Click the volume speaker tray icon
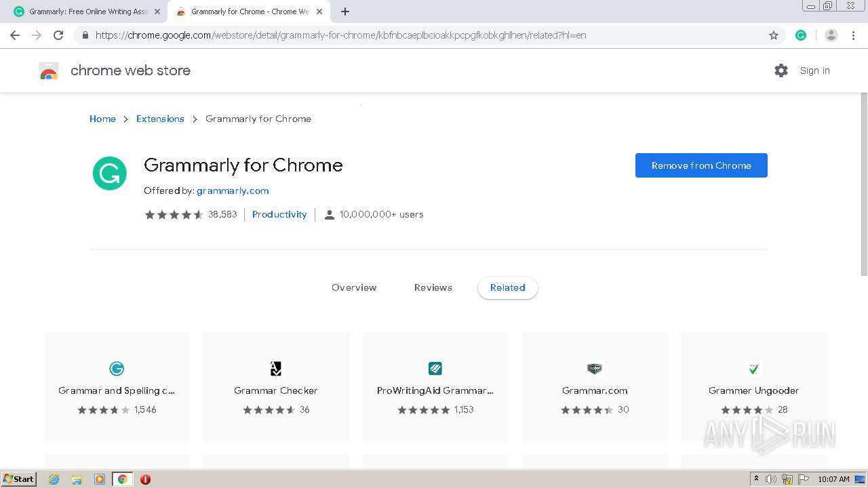 point(771,479)
